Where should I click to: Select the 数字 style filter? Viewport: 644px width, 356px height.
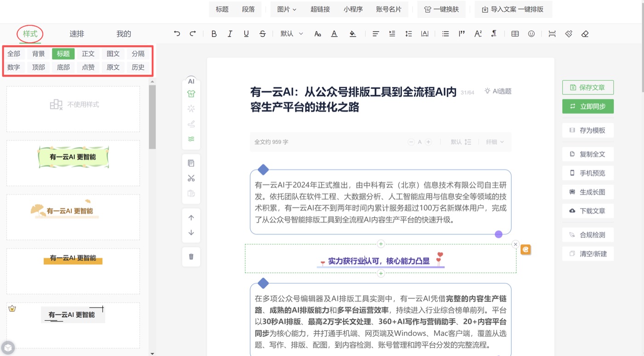coord(14,67)
